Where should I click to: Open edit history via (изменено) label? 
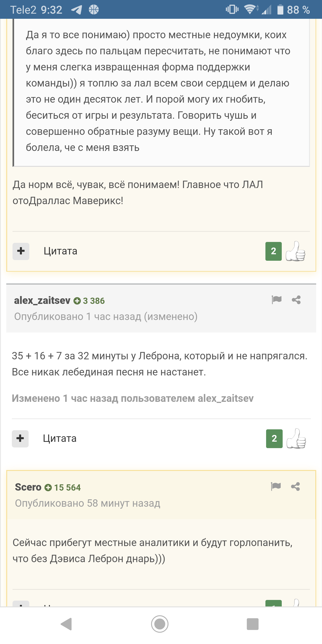click(171, 316)
